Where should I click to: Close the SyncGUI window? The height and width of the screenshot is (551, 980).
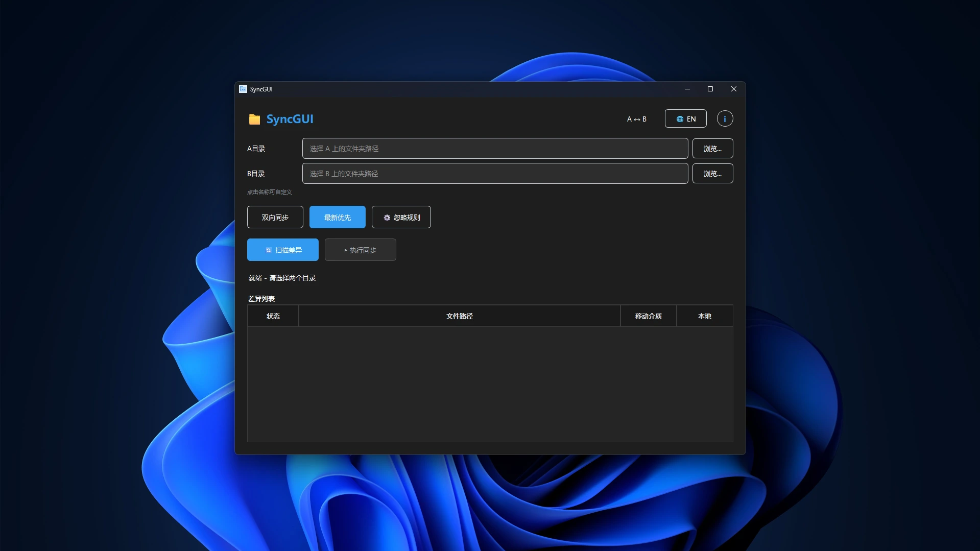coord(734,89)
